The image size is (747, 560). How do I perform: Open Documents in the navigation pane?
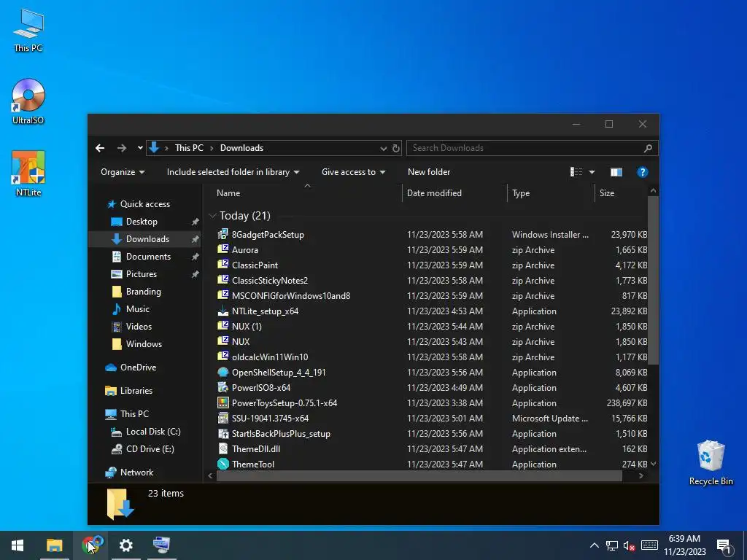click(x=148, y=257)
